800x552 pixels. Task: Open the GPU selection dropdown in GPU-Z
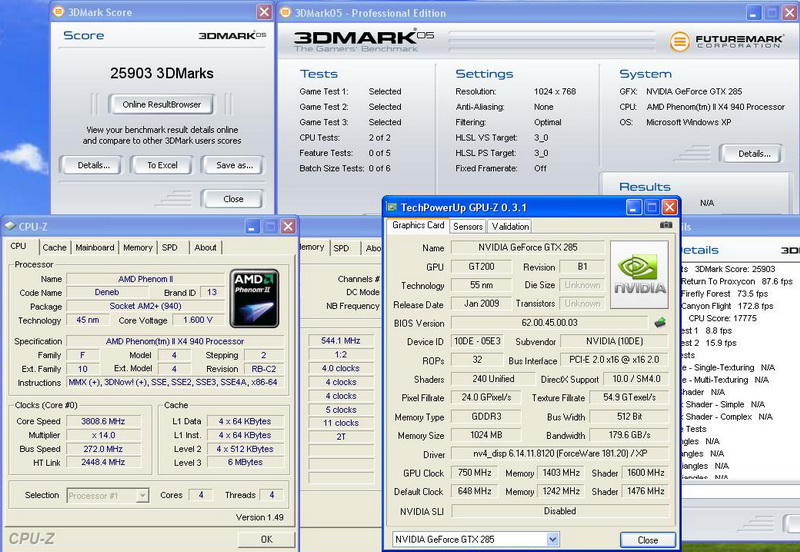(x=552, y=539)
